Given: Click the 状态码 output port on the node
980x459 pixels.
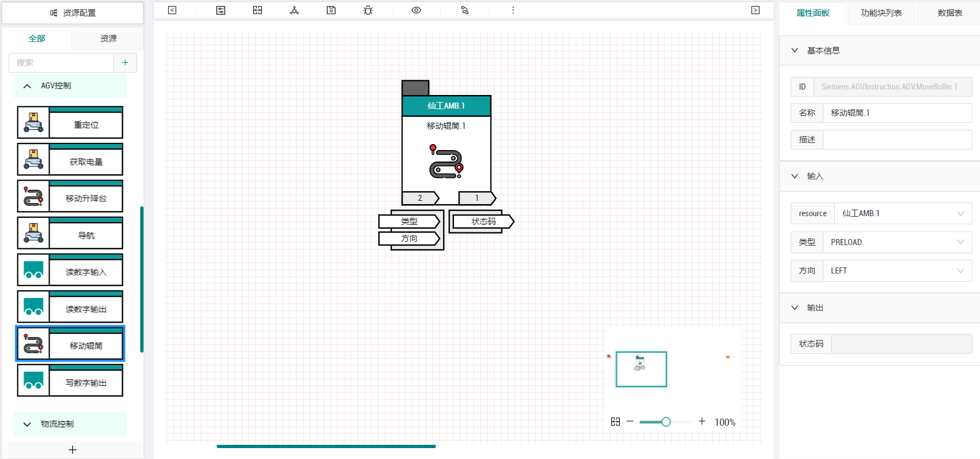Looking at the screenshot, I should pyautogui.click(x=483, y=221).
